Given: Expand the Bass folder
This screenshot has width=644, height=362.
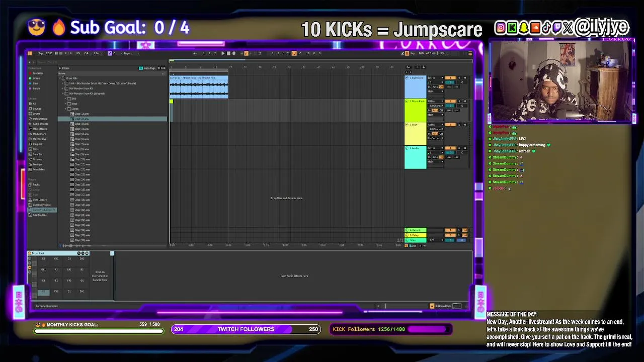Looking at the screenshot, I should click(65, 104).
